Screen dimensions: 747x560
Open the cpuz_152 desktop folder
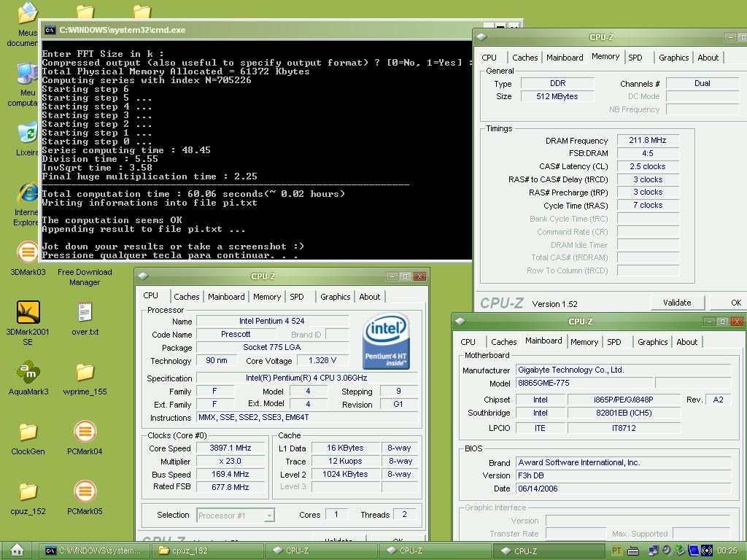[28, 492]
